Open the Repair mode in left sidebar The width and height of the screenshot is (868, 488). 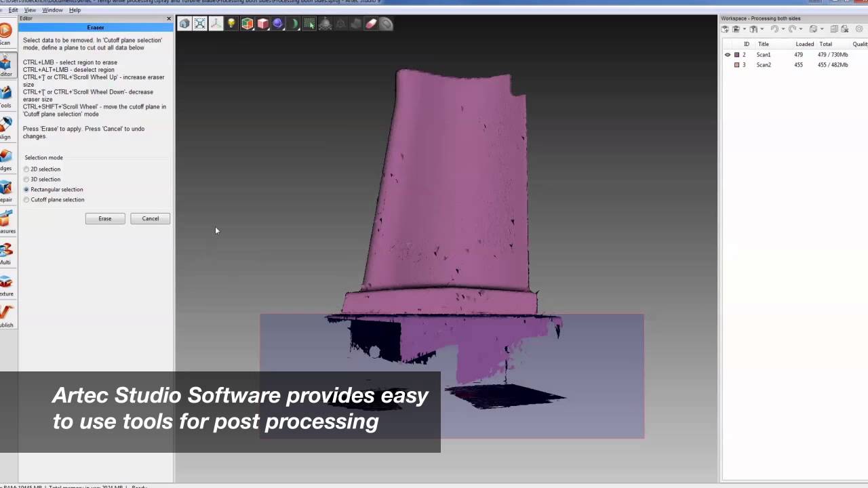pyautogui.click(x=5, y=191)
